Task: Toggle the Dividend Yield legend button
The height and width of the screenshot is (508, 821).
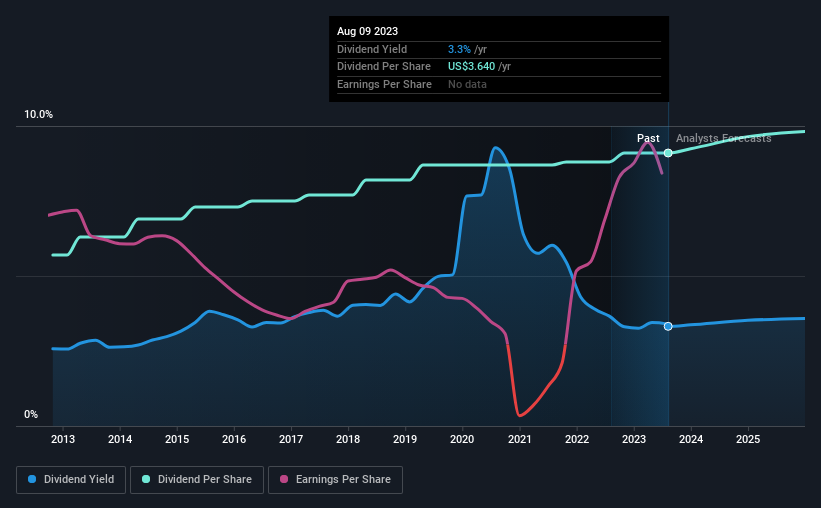Action: [71, 480]
